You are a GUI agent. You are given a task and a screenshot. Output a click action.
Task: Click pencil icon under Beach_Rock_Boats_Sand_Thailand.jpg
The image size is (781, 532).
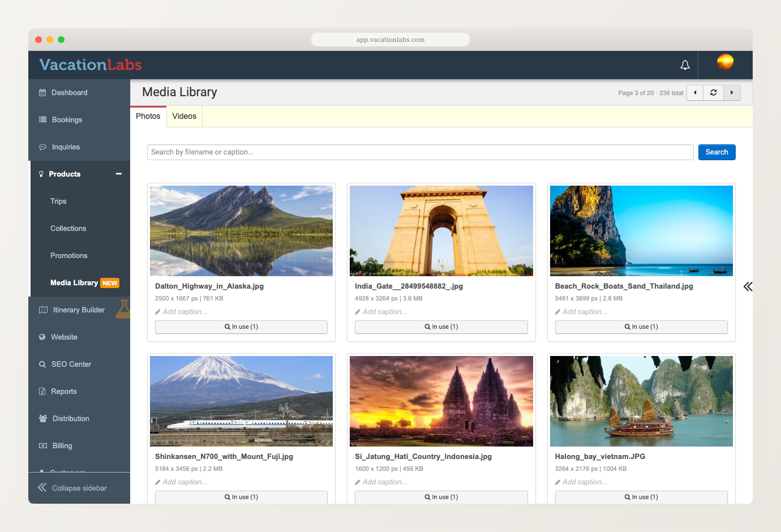click(558, 312)
